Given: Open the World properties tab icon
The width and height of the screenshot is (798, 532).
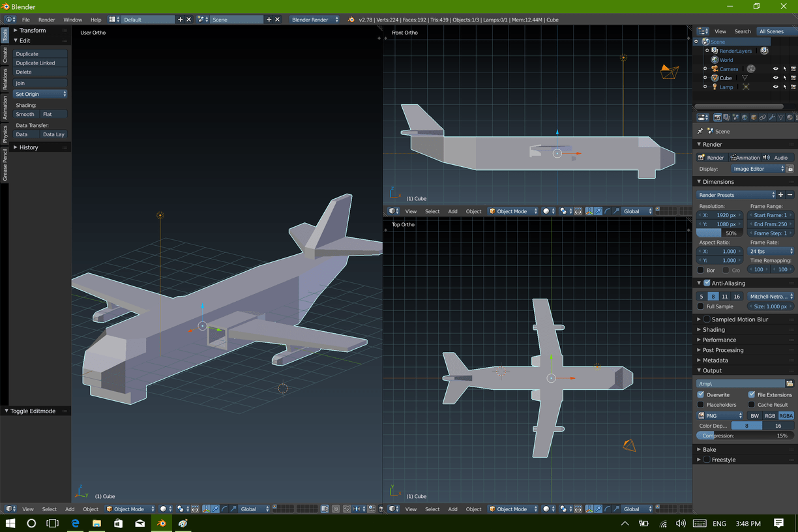Looking at the screenshot, I should (745, 118).
